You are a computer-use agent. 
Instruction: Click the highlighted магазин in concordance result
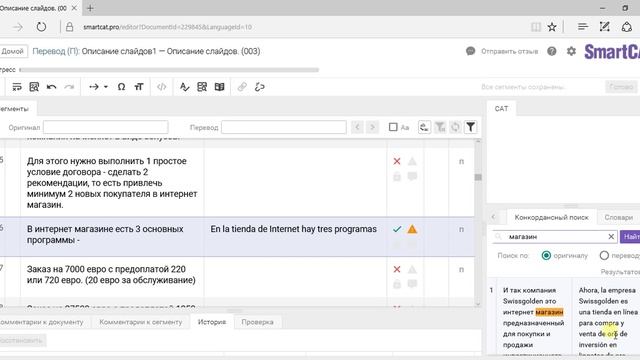pyautogui.click(x=549, y=312)
